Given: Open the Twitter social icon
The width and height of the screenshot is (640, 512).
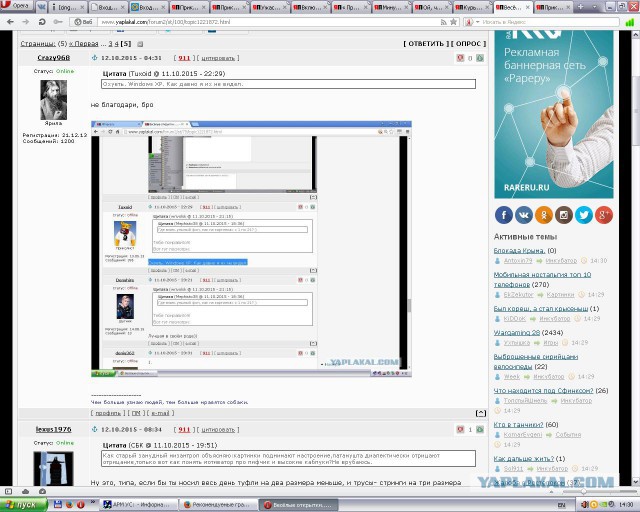Looking at the screenshot, I should pos(584,215).
